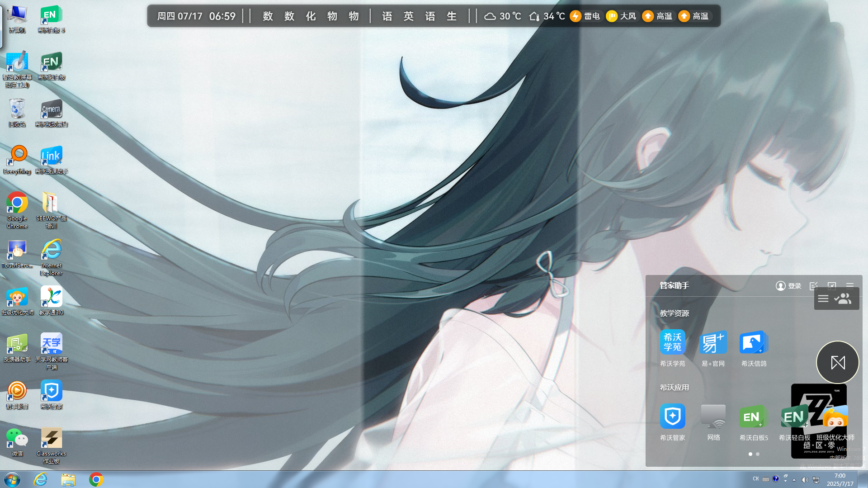The image size is (868, 488).
Task: Open the 智绘教 screen annotation tool shortcut
Action: coord(17,69)
